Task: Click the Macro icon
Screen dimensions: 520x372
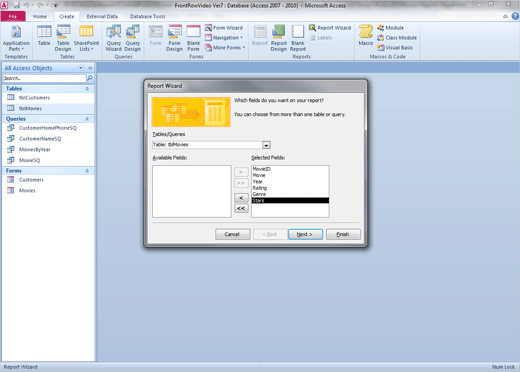Action: coord(366,35)
